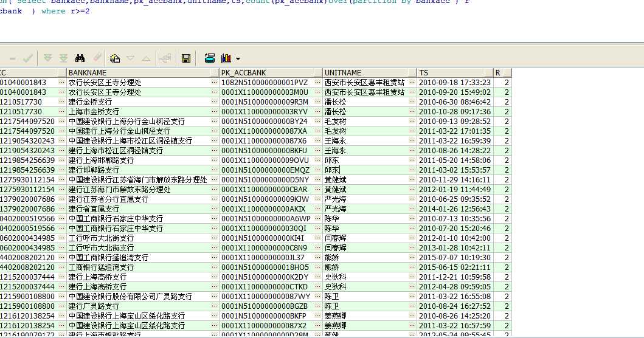Image resolution: width=644 pixels, height=338 pixels.
Task: Open query by example binoculars icon
Action: point(80,58)
